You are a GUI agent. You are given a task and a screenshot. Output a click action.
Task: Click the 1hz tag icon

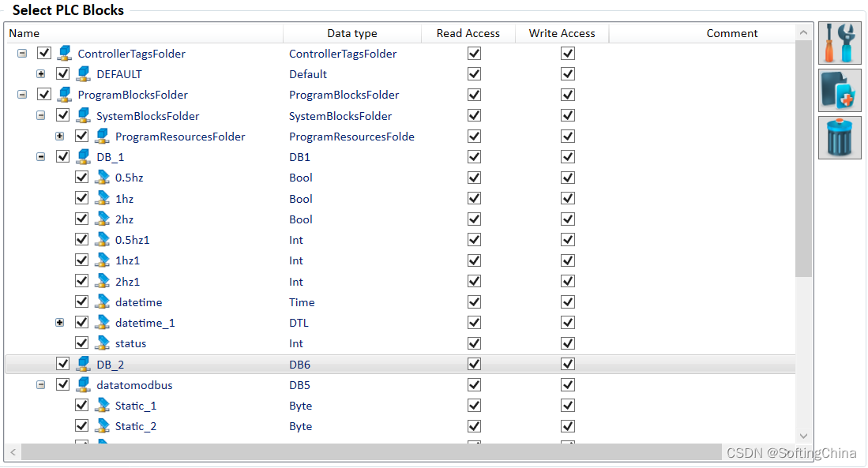(x=103, y=198)
